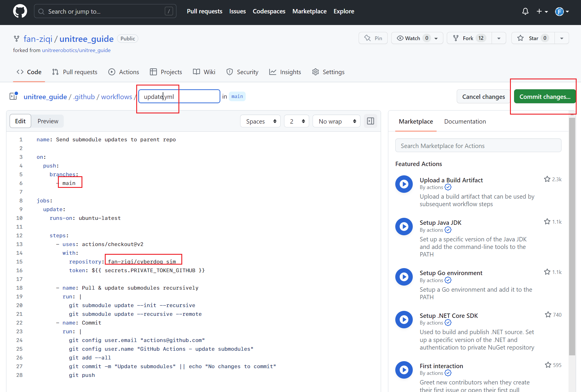Toggle the file tree side panel icon
Viewport: 581px width, 392px height.
click(14, 96)
